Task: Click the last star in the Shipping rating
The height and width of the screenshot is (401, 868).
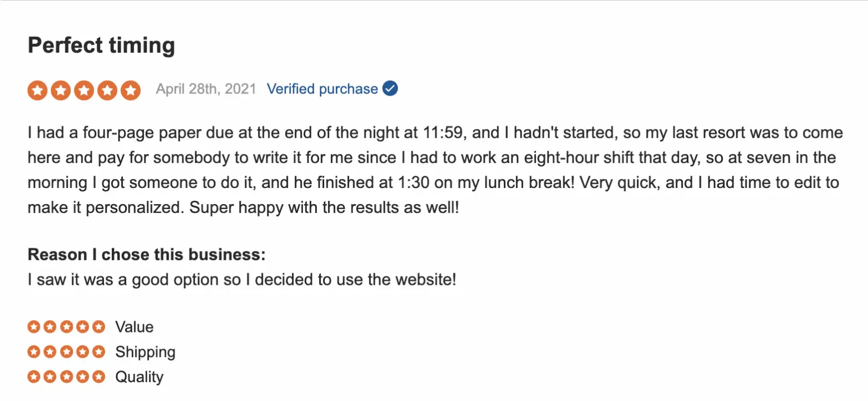Action: [x=98, y=352]
